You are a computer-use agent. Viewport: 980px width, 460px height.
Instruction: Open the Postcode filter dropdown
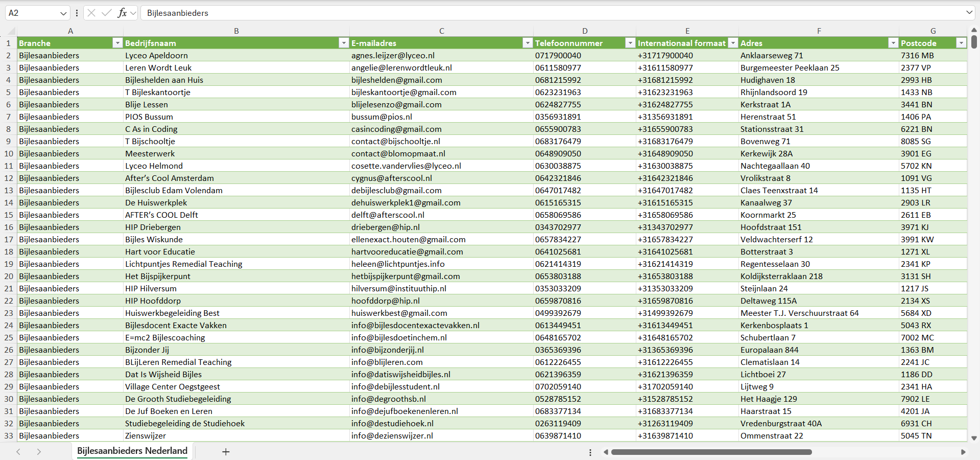pyautogui.click(x=961, y=43)
